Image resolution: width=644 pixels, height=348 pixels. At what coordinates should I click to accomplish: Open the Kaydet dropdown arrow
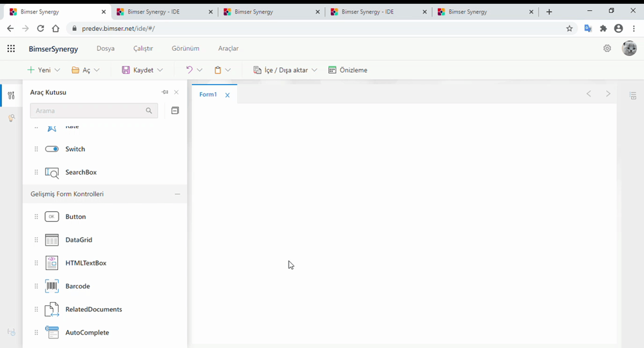(x=160, y=70)
